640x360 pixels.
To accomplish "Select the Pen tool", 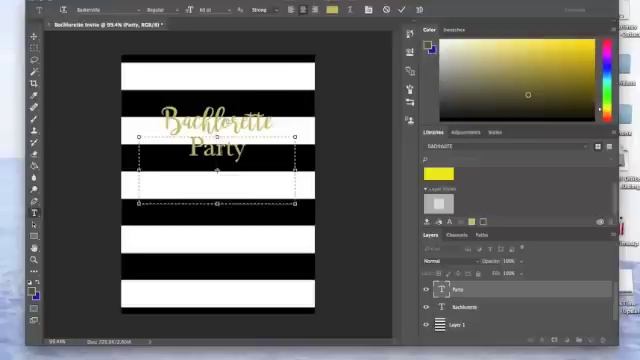I will [34, 201].
